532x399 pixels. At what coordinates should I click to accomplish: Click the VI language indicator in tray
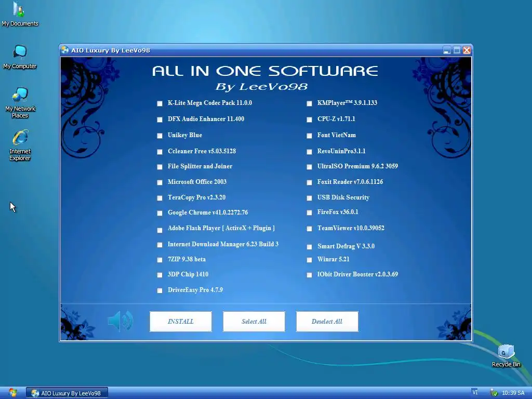pyautogui.click(x=475, y=392)
